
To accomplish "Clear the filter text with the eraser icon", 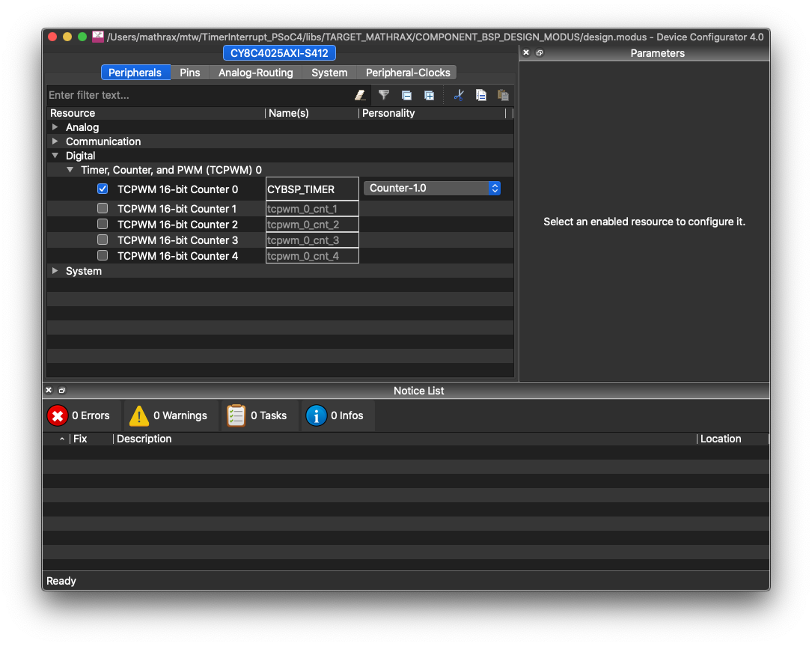I will tap(360, 95).
